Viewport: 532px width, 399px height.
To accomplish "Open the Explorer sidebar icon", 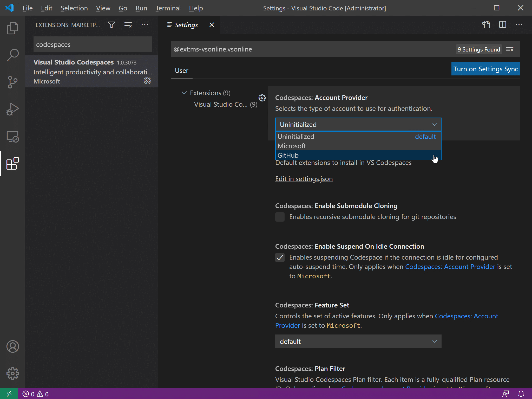I will [x=12, y=28].
